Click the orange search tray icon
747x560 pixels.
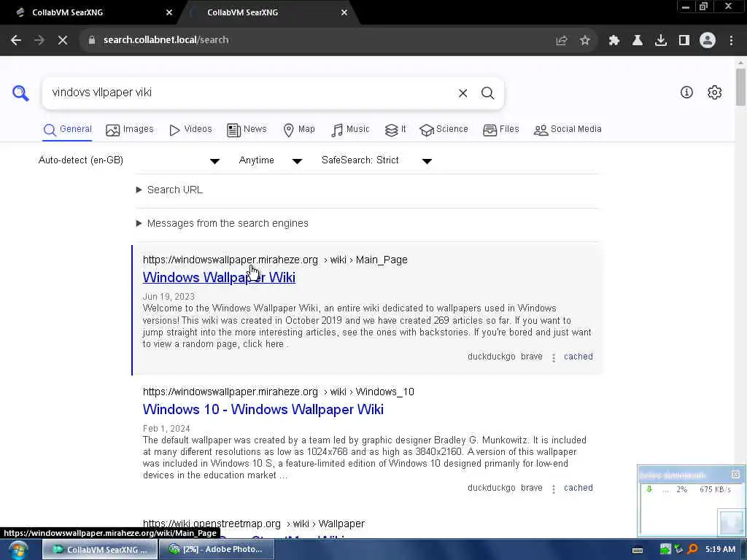pos(693,549)
